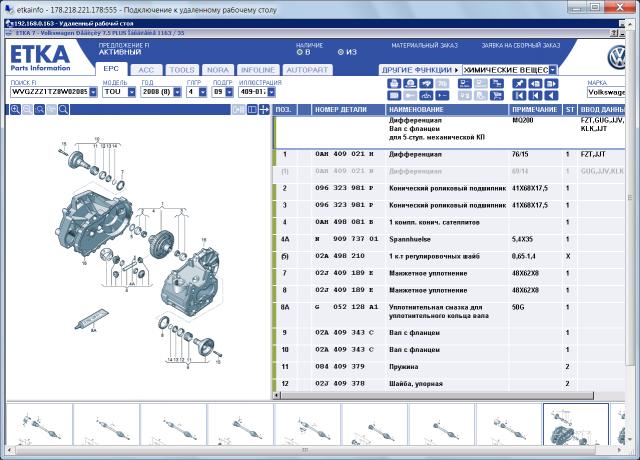Expand the ДРУГИЕ ФУНКЦИИ menu

click(420, 70)
